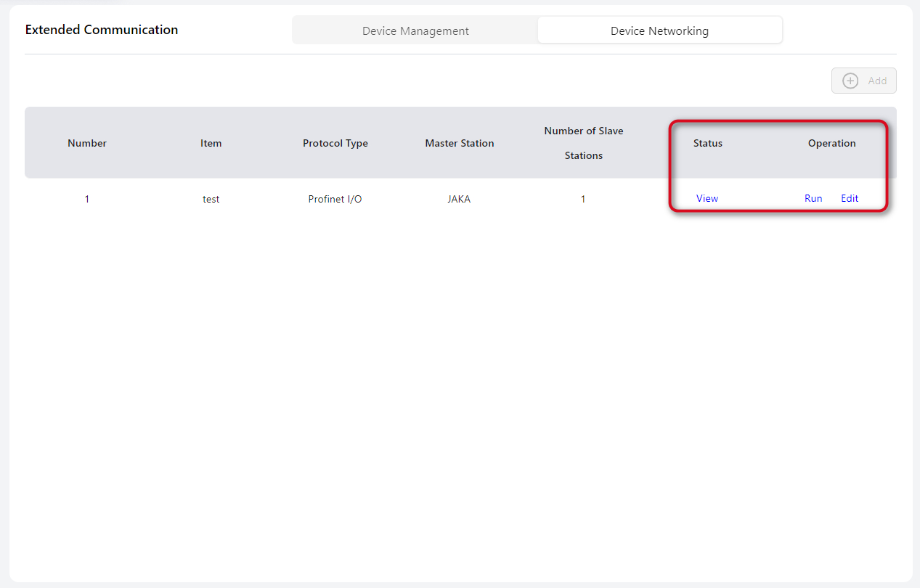Click the Master Station column header
The image size is (920, 588).
[460, 143]
